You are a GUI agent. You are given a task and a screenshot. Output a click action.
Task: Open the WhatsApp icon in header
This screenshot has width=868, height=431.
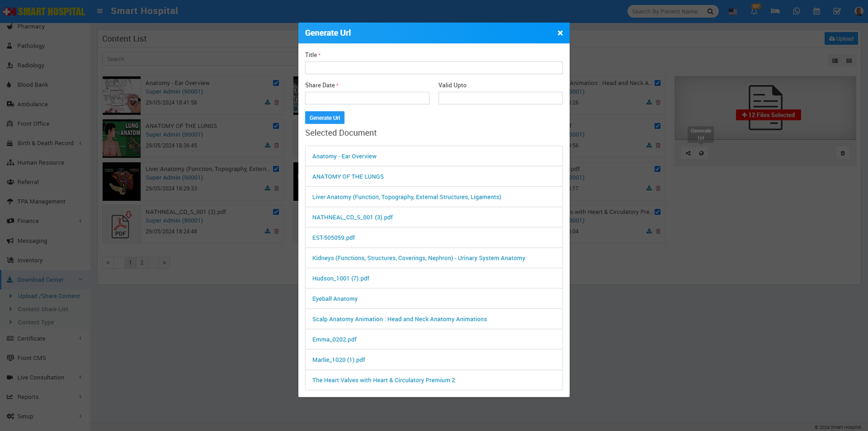(796, 11)
